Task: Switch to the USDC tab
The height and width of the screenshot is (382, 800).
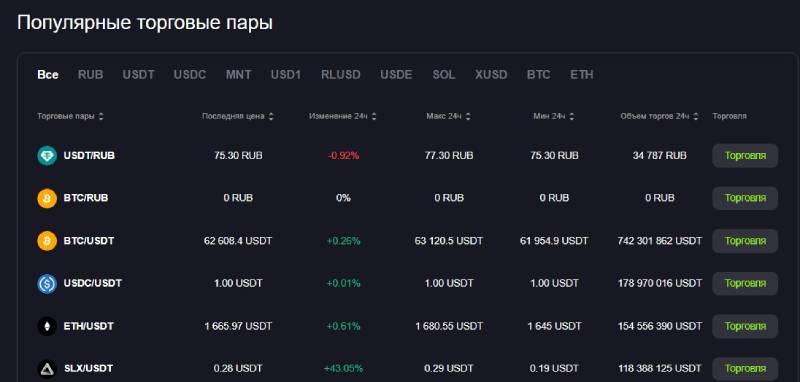Action: (190, 75)
